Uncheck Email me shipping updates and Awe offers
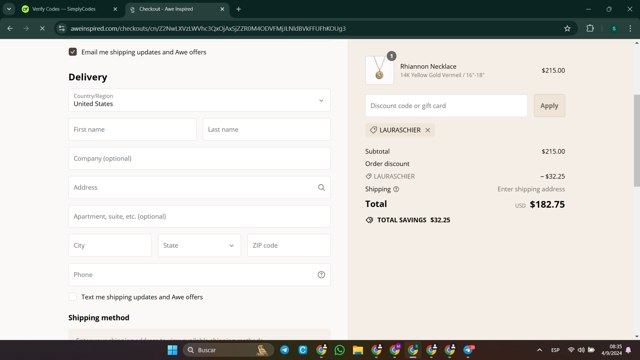Screen dimensions: 640x360 pyautogui.click(x=73, y=52)
